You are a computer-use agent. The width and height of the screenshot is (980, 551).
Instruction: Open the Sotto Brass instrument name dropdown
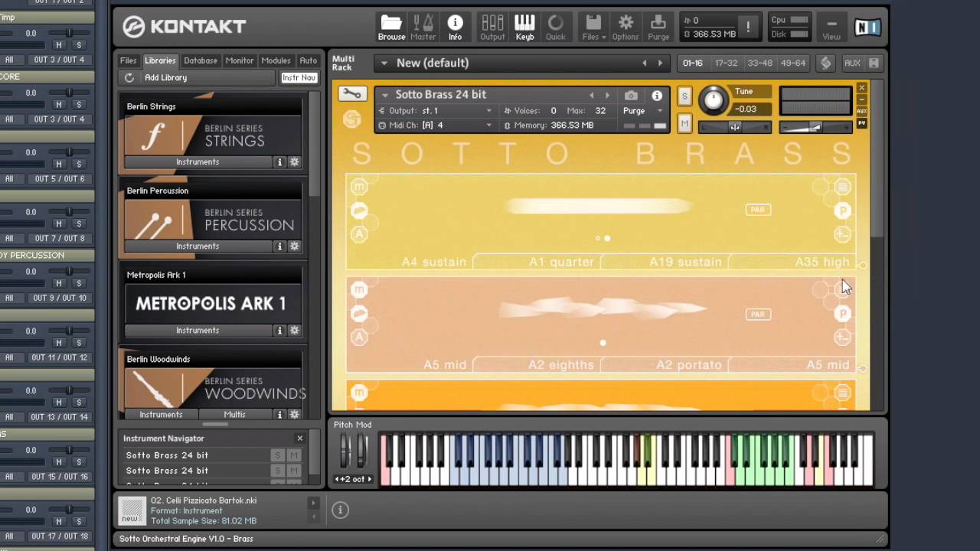coord(385,95)
